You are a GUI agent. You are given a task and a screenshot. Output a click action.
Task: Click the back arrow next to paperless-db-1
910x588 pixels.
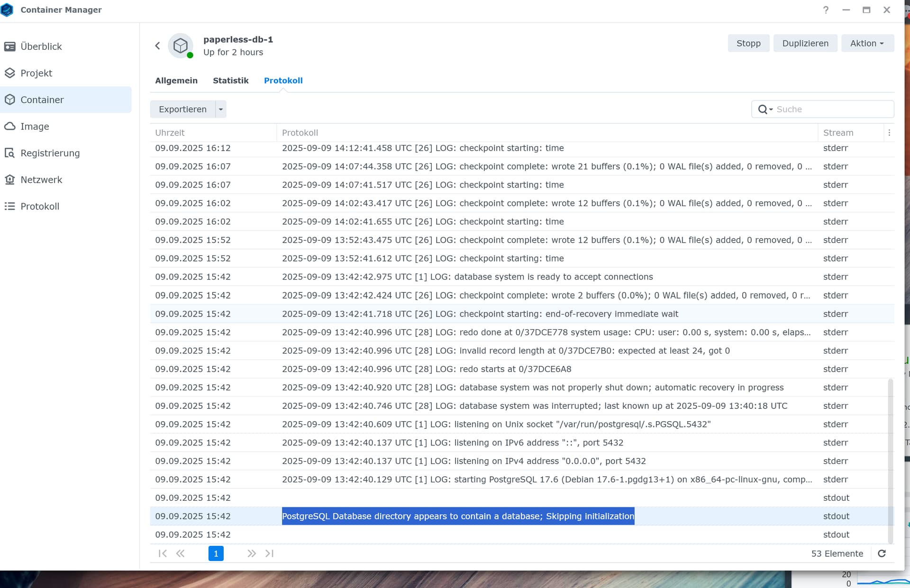click(x=157, y=46)
